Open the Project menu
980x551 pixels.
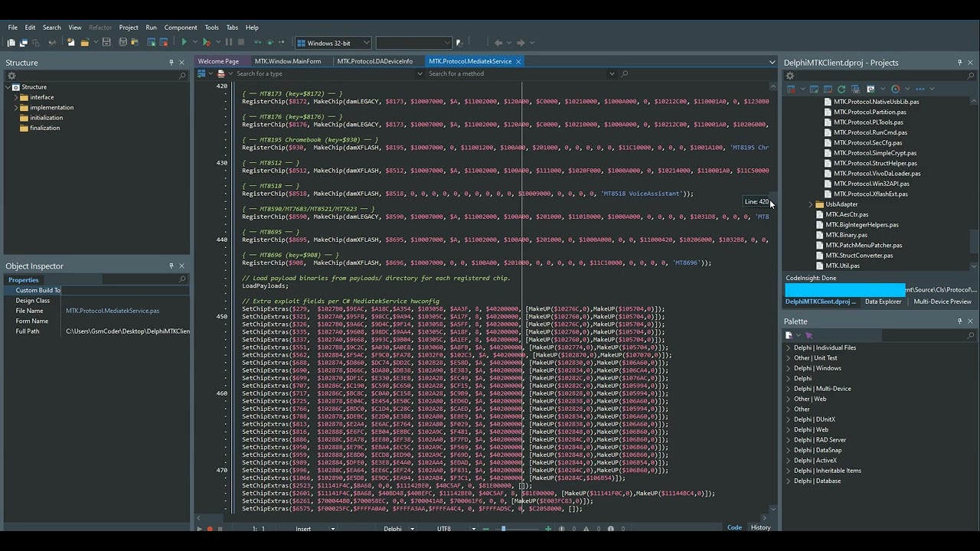(x=129, y=28)
